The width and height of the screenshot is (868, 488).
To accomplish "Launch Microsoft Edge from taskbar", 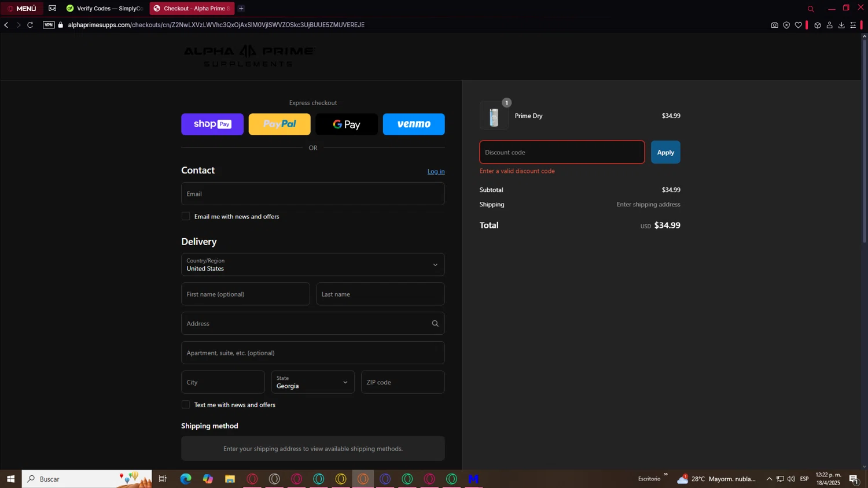I will point(186,479).
